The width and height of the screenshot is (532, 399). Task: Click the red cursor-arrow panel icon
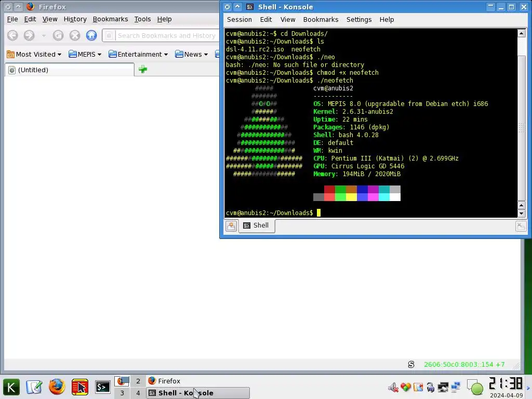point(80,387)
